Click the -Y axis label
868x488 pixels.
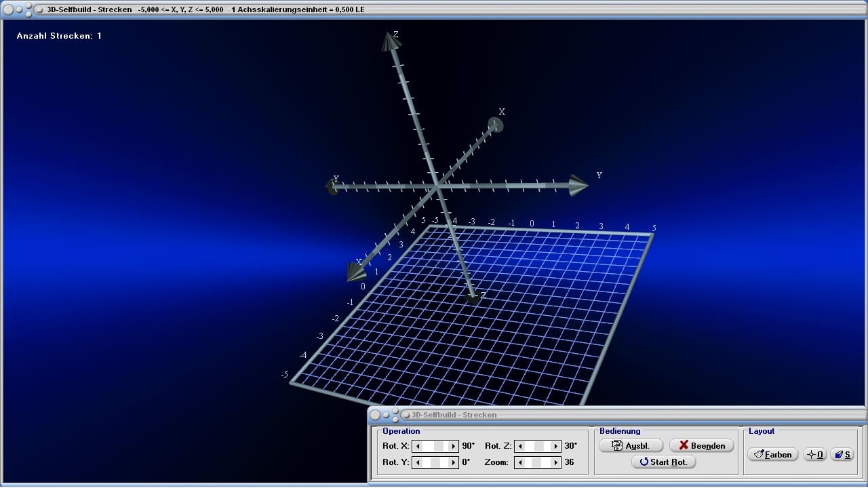click(x=335, y=179)
